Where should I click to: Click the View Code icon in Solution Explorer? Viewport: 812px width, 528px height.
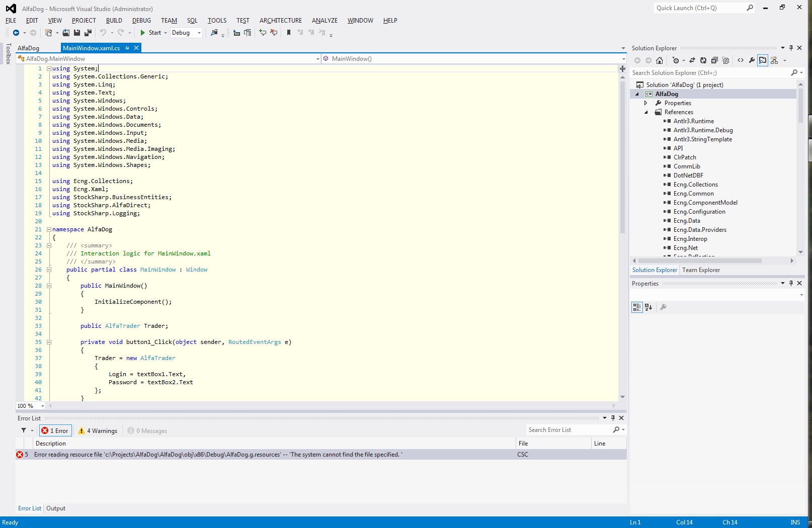741,60
